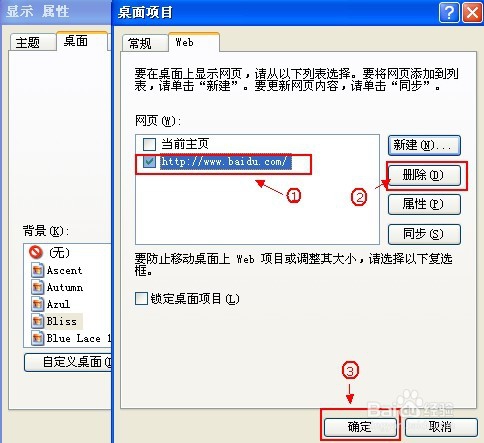Confirm with the 确定 button
Viewport: 484px width, 443px height.
(360, 427)
